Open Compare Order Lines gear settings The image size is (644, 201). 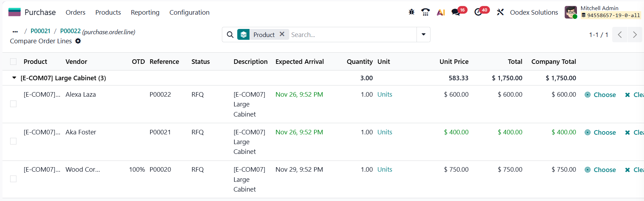click(78, 41)
